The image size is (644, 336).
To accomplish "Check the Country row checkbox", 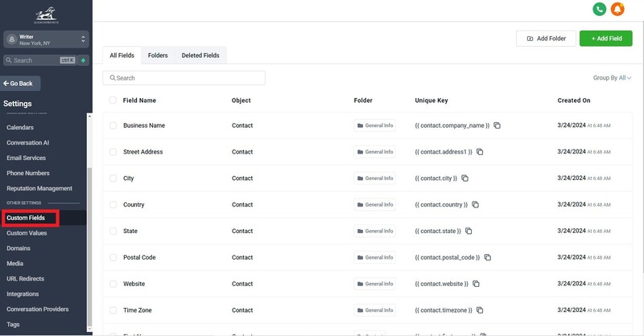I will click(x=113, y=204).
